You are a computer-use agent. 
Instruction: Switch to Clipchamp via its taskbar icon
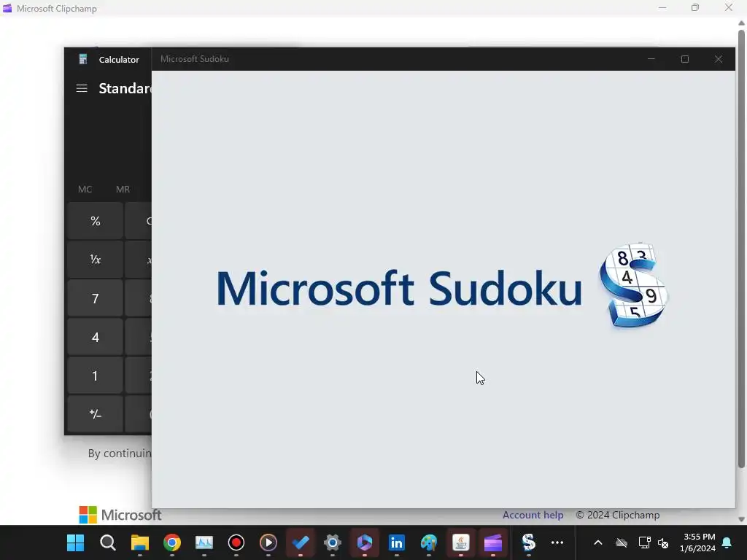pyautogui.click(x=493, y=542)
